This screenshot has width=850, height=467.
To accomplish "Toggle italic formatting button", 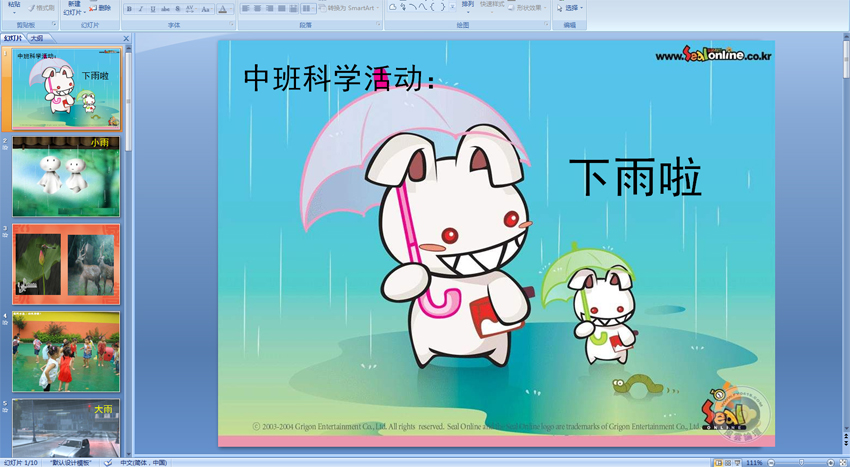I will tap(141, 9).
